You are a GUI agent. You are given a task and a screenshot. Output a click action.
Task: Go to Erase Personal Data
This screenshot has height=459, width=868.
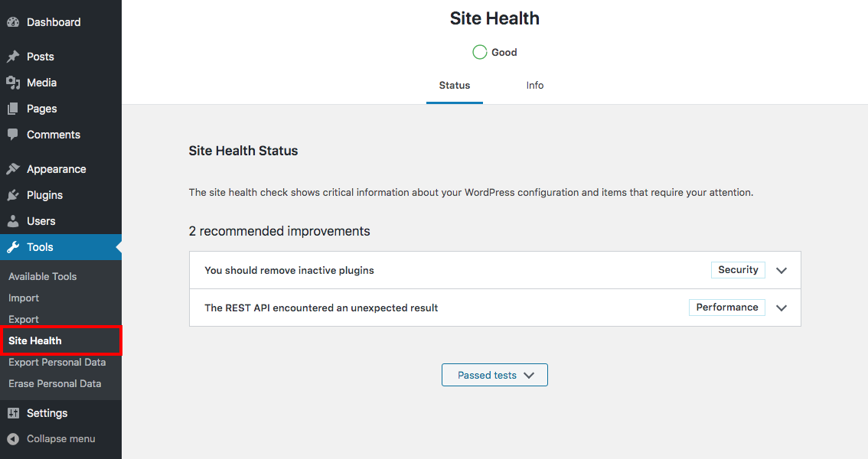[54, 383]
